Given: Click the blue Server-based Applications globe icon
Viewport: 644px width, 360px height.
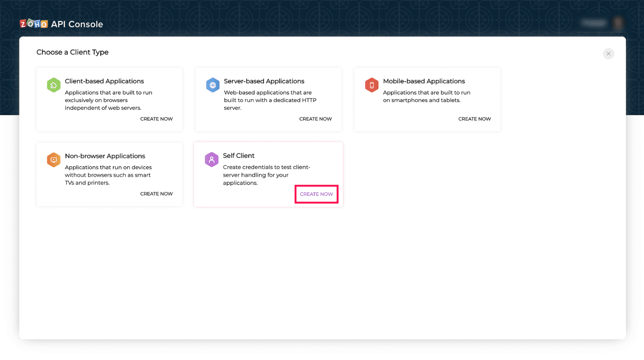Looking at the screenshot, I should [213, 85].
